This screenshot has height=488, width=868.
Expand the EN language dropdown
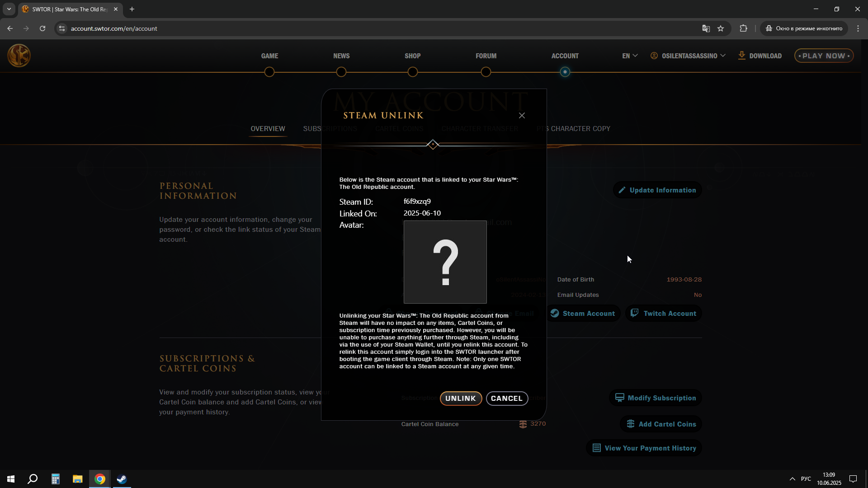[x=630, y=56]
